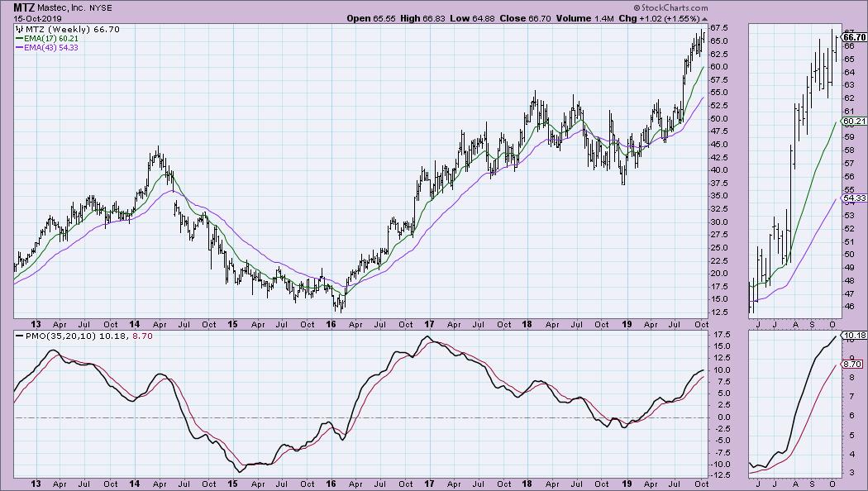Select the -10.0 PMO axis label
Viewport: 868px width, 491px height.
click(x=718, y=465)
